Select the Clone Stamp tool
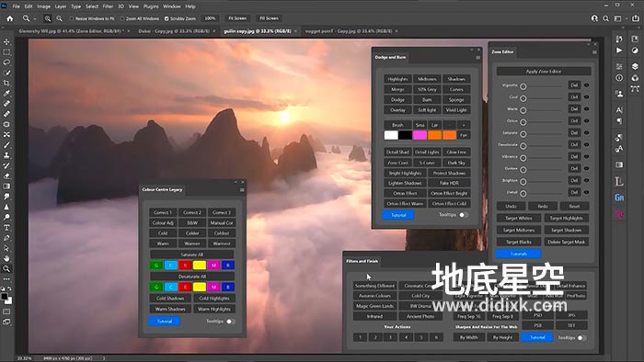The image size is (644, 362). point(6,155)
